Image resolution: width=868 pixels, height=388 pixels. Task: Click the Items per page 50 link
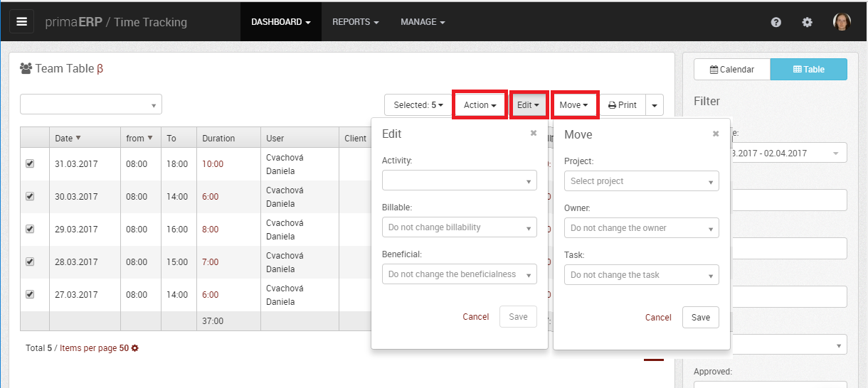point(95,348)
